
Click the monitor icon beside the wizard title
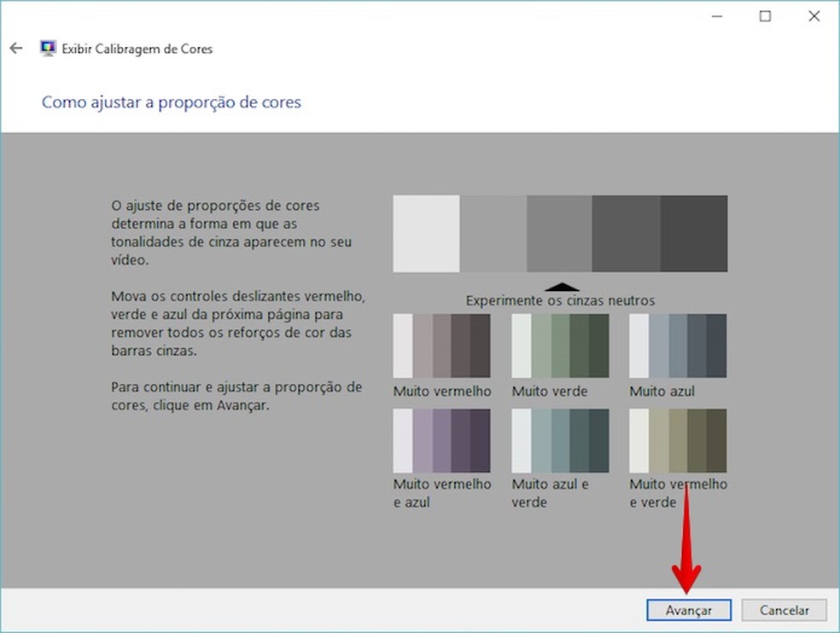pyautogui.click(x=46, y=49)
